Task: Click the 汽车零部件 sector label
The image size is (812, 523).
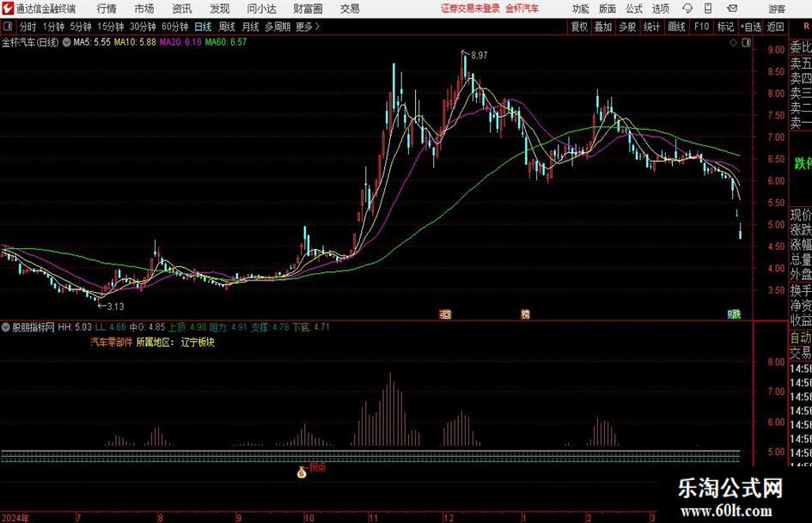Action: (x=112, y=343)
